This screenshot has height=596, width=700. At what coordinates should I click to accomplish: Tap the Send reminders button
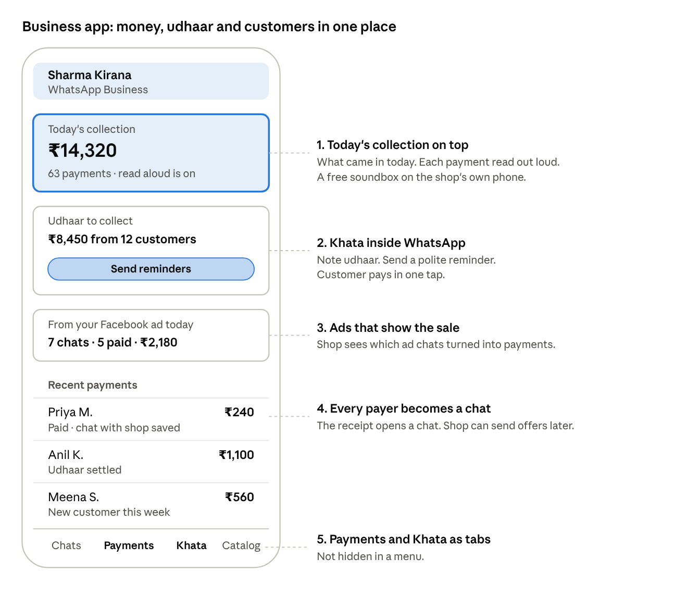151,269
